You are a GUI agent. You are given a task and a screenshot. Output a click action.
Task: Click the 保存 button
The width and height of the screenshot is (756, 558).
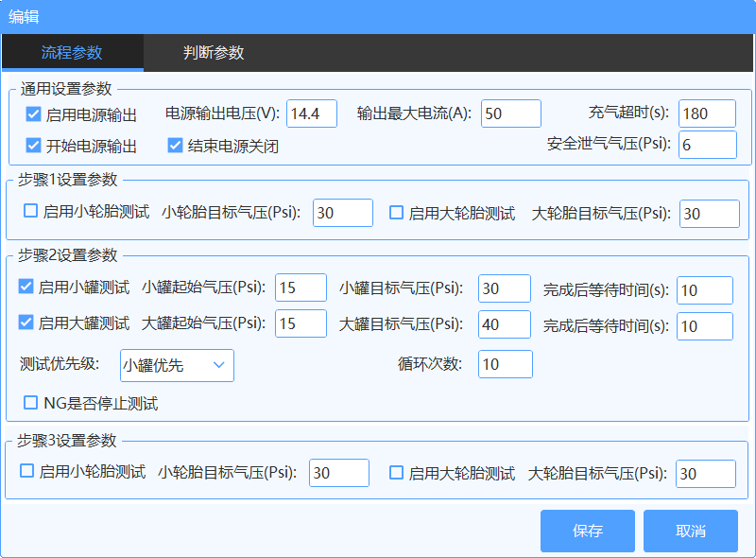coord(588,531)
